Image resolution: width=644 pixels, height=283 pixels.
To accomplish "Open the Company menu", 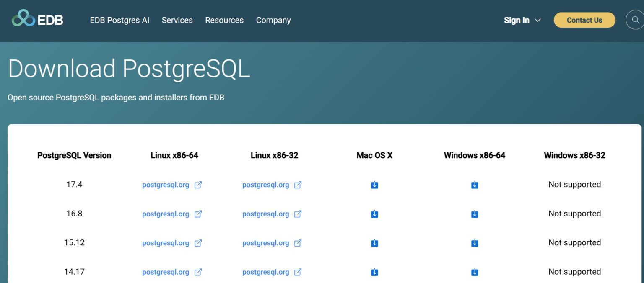I will [273, 20].
